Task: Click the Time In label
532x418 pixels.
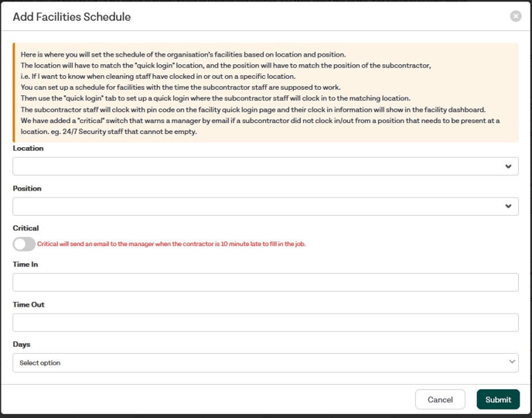Action: coord(26,264)
